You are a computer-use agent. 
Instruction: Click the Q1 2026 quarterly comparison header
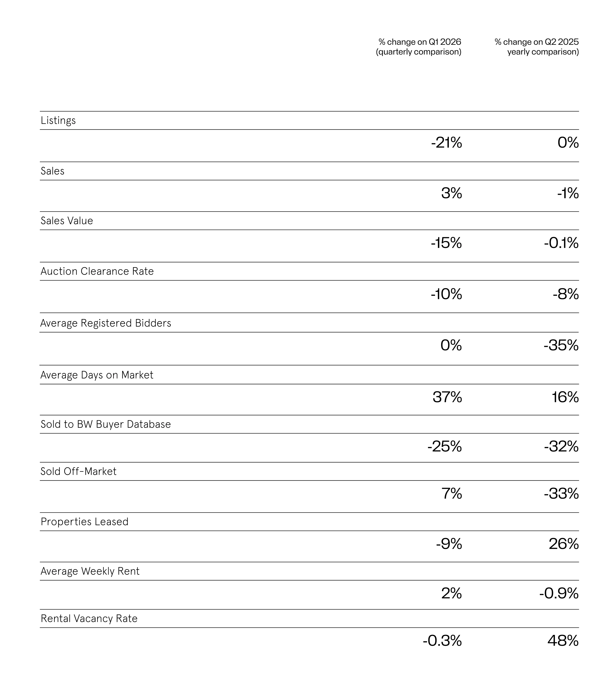tap(419, 47)
